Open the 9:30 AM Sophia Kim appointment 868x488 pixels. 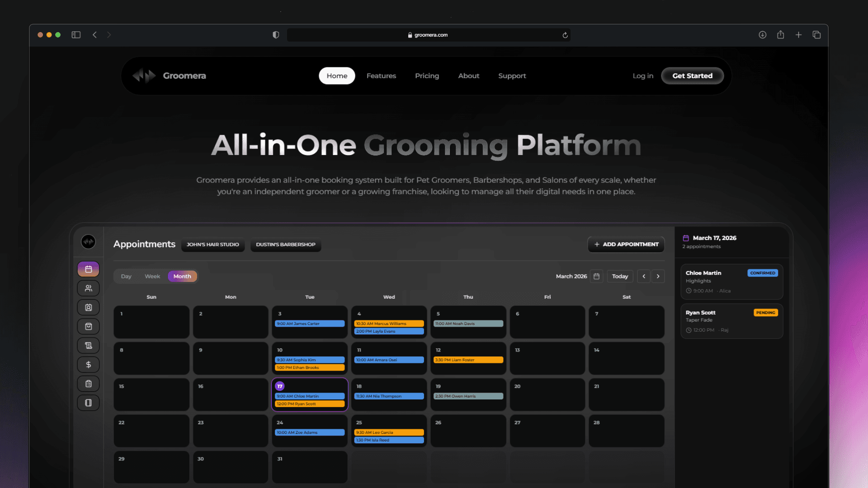pyautogui.click(x=310, y=360)
